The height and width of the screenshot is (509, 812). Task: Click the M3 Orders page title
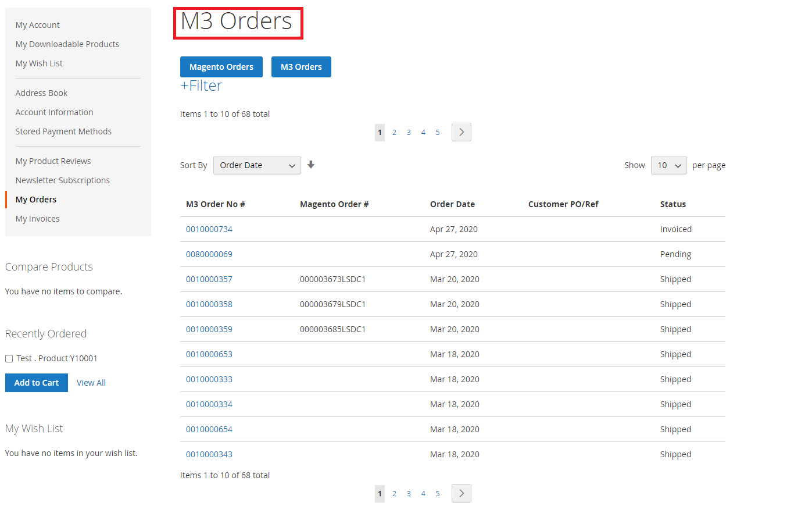tap(237, 22)
